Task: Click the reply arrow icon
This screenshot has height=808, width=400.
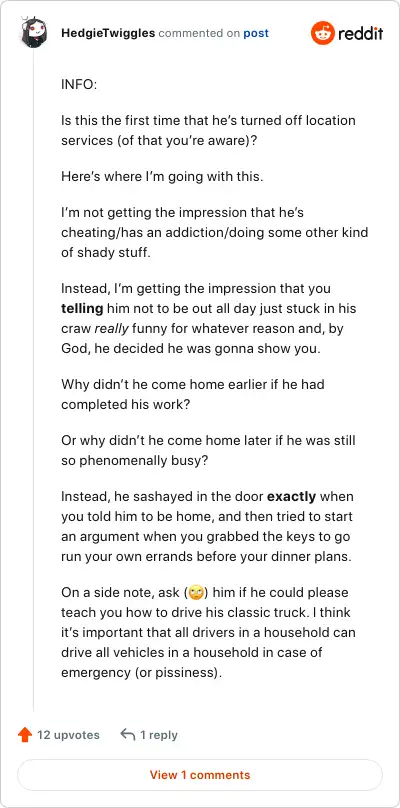Action: (x=128, y=734)
